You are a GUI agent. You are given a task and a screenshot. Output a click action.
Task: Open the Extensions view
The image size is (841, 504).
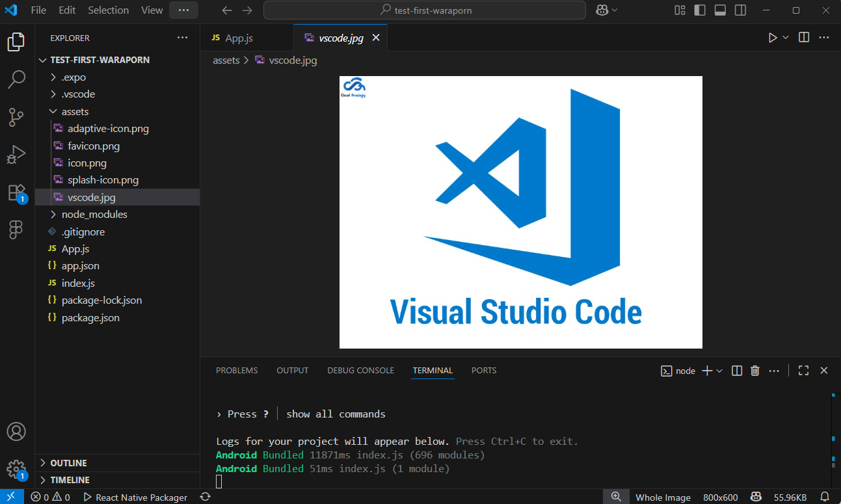pyautogui.click(x=16, y=192)
